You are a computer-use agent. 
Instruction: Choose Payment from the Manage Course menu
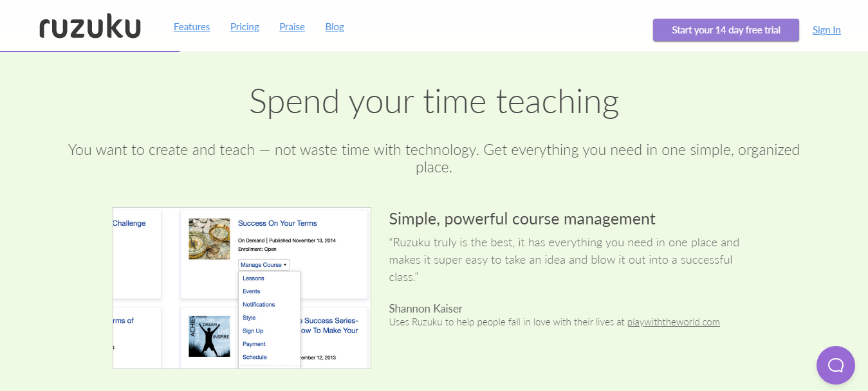pos(254,344)
